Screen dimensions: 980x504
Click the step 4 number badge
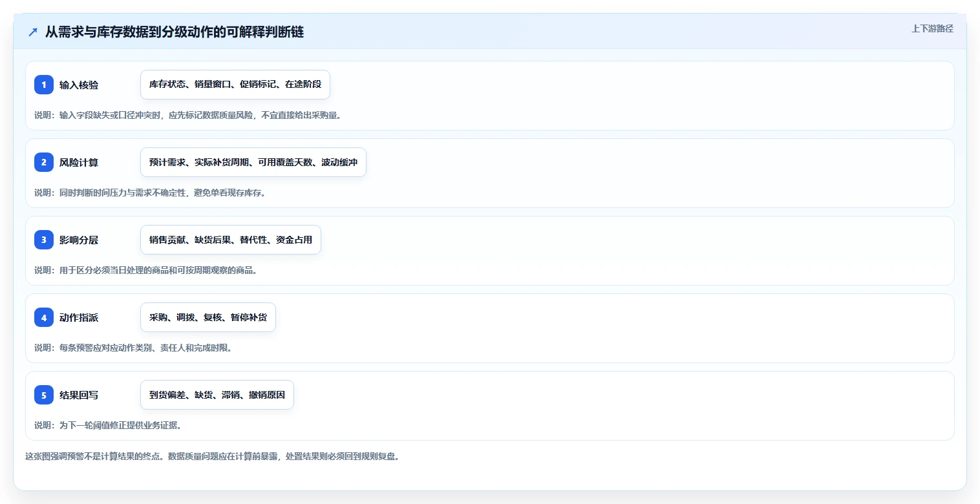[44, 317]
